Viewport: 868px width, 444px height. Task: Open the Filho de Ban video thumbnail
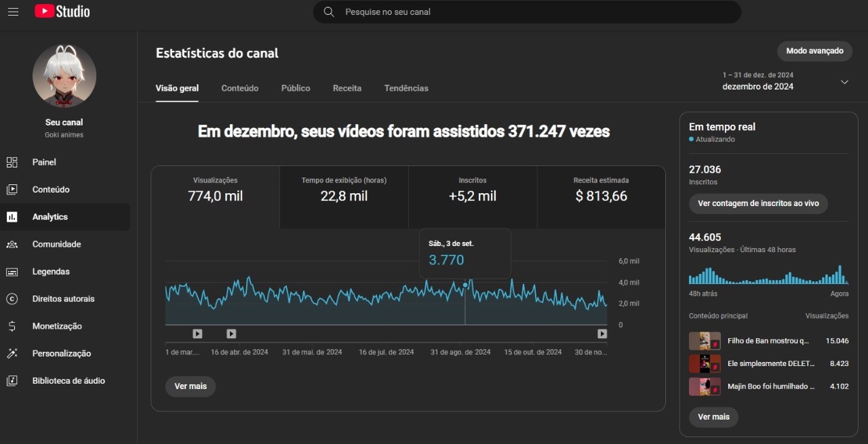coord(705,341)
